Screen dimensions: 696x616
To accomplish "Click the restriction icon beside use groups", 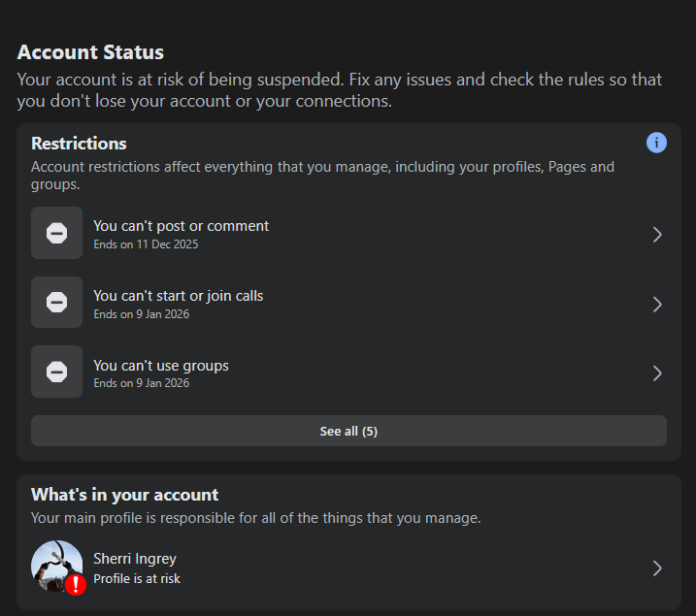I will click(x=56, y=373).
